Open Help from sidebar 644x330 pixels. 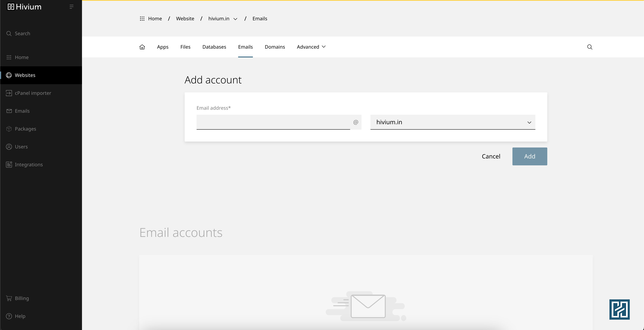click(20, 316)
